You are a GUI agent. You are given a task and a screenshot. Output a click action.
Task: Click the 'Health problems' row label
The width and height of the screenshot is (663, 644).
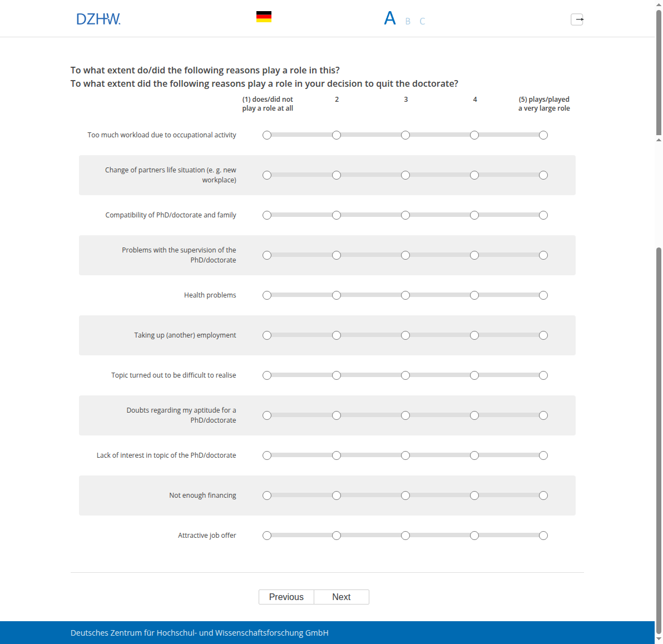coord(210,295)
